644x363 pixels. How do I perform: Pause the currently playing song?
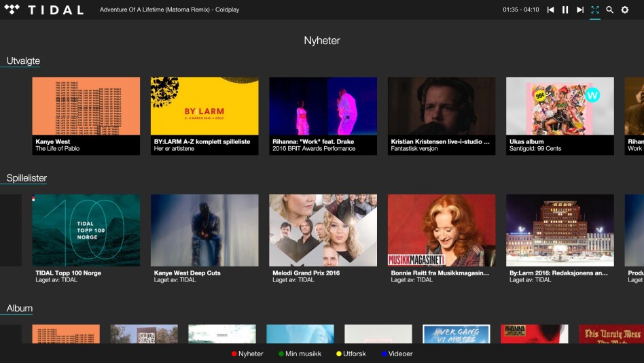(565, 10)
